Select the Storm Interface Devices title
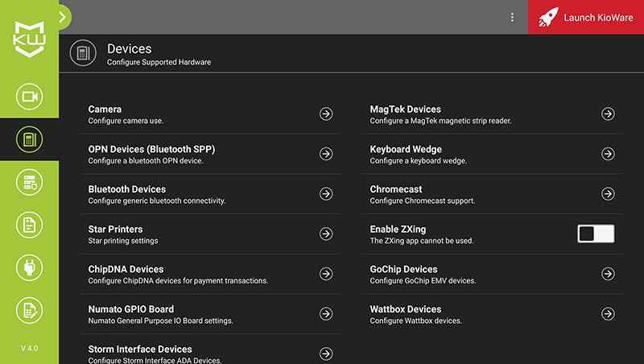The image size is (644, 364). point(140,350)
